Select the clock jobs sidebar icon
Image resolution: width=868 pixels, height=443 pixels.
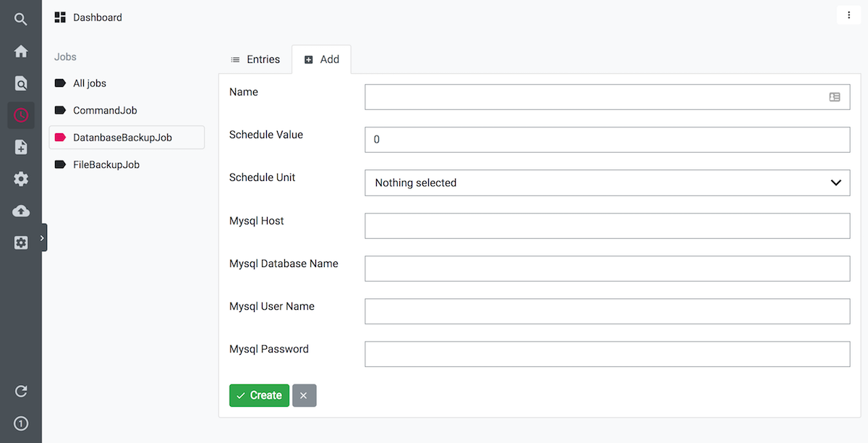click(21, 115)
